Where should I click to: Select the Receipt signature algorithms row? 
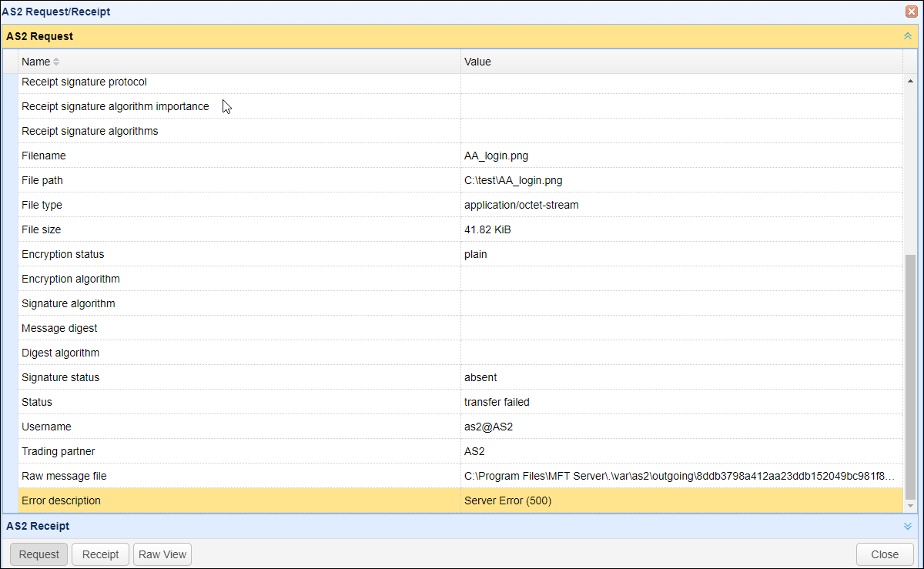[460, 131]
